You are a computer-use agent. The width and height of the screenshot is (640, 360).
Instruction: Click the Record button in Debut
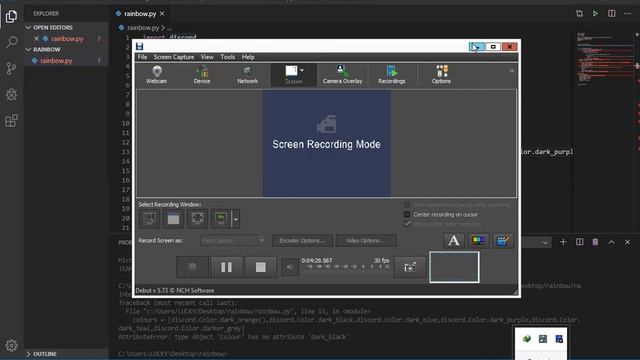[x=192, y=267]
